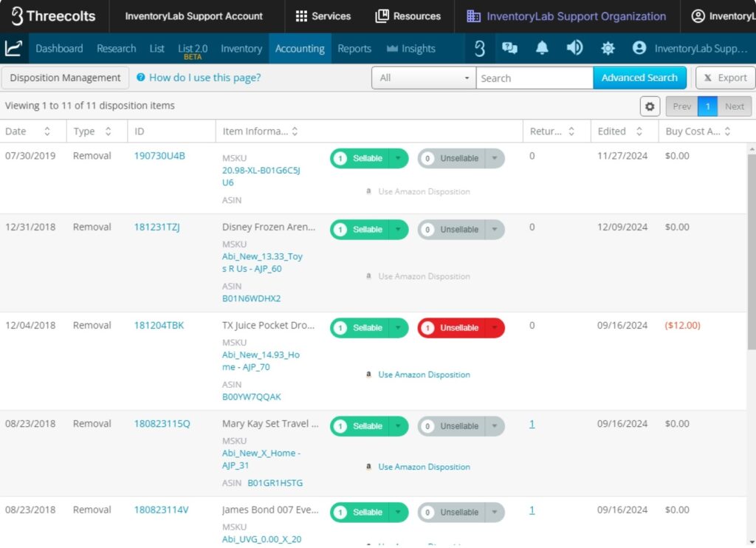
Task: Open table settings gear icon
Action: click(650, 106)
